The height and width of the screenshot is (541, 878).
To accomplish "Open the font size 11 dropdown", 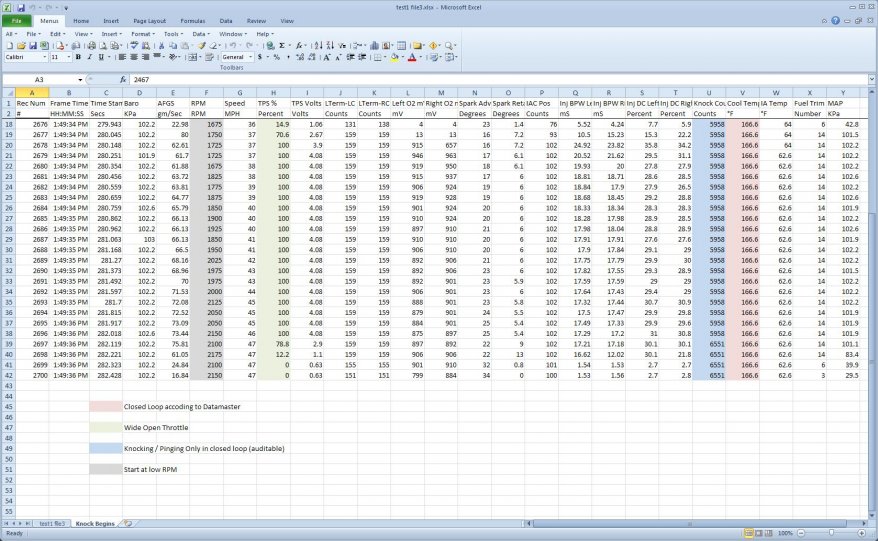I will click(x=69, y=57).
